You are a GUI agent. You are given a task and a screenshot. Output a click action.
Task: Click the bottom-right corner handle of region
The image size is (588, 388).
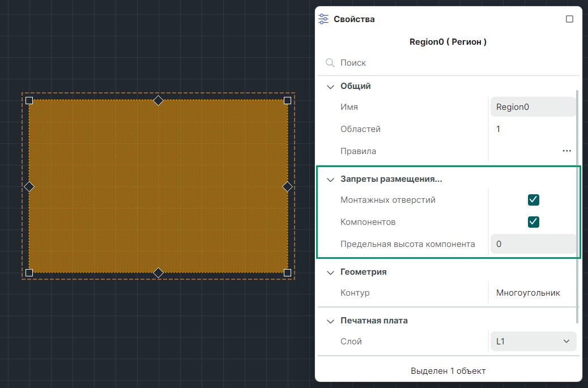coord(287,273)
